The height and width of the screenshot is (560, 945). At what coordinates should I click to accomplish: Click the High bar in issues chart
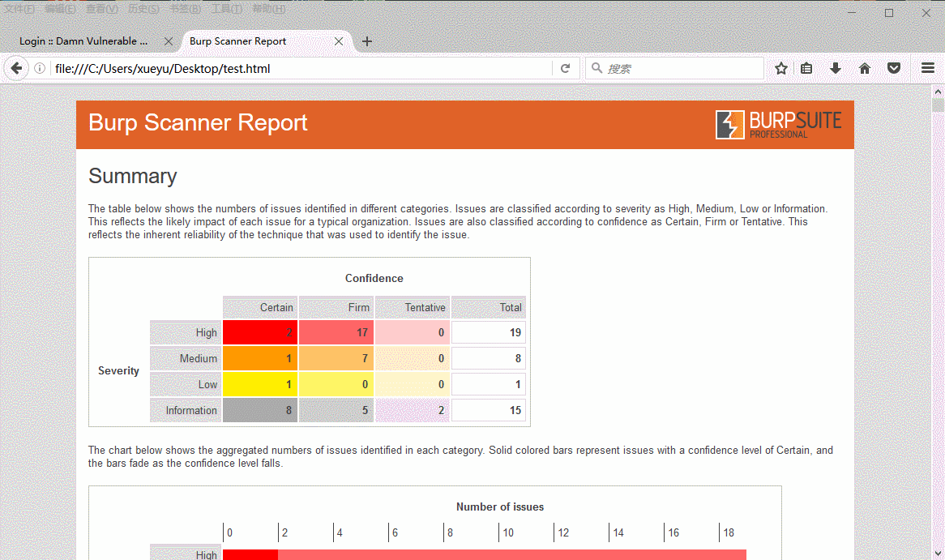point(485,554)
